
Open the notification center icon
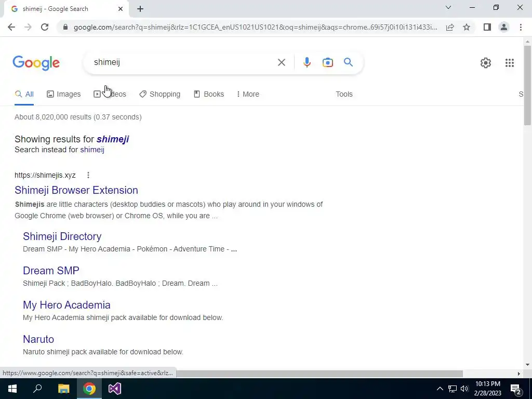click(516, 389)
